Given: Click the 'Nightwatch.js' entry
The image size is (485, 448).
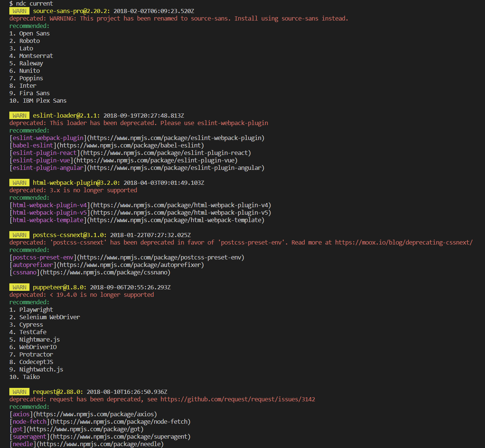Looking at the screenshot, I should 41,370.
